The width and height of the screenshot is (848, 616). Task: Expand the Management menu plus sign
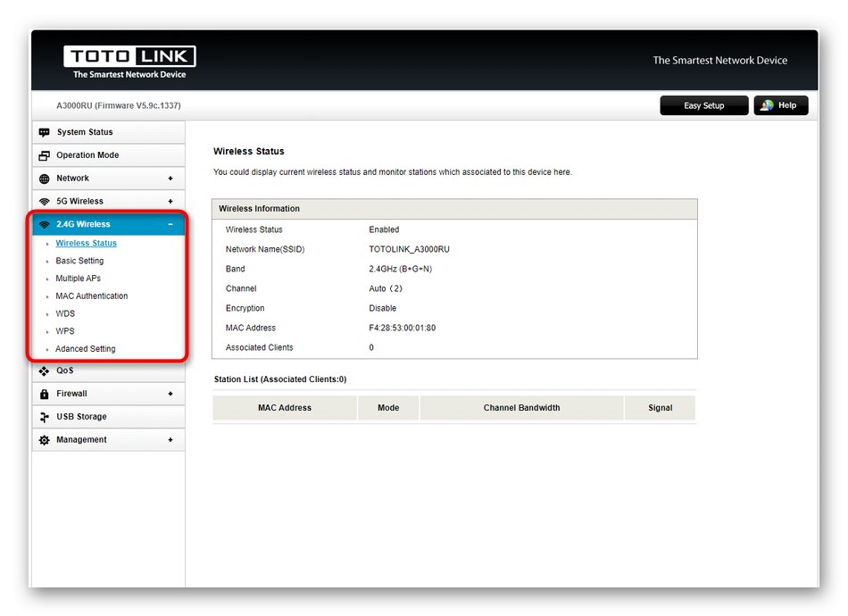[170, 440]
